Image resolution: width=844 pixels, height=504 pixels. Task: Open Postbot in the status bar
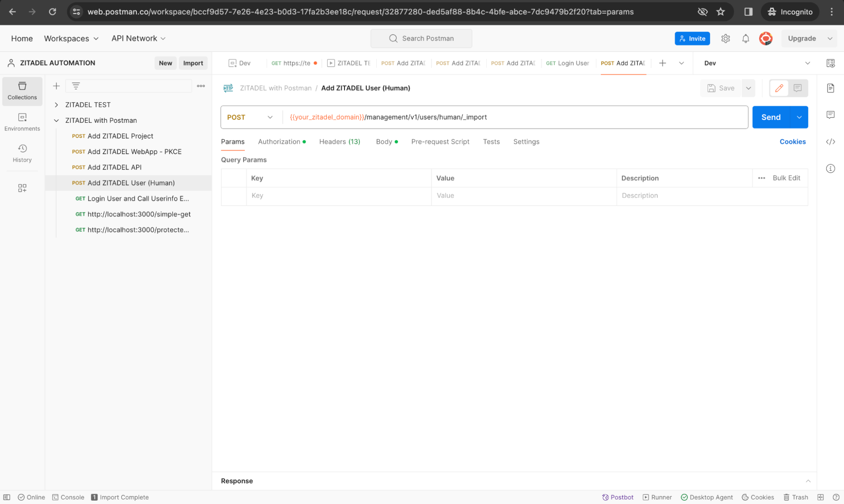618,497
